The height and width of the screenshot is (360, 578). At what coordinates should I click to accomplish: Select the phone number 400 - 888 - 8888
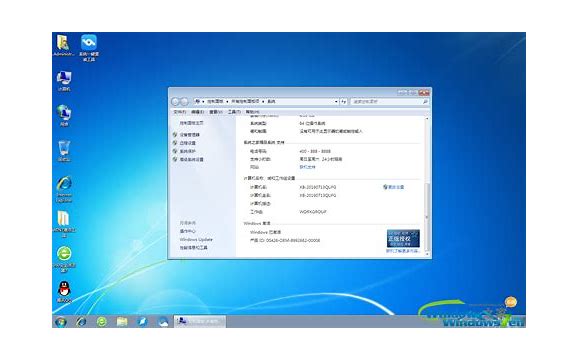coord(315,151)
